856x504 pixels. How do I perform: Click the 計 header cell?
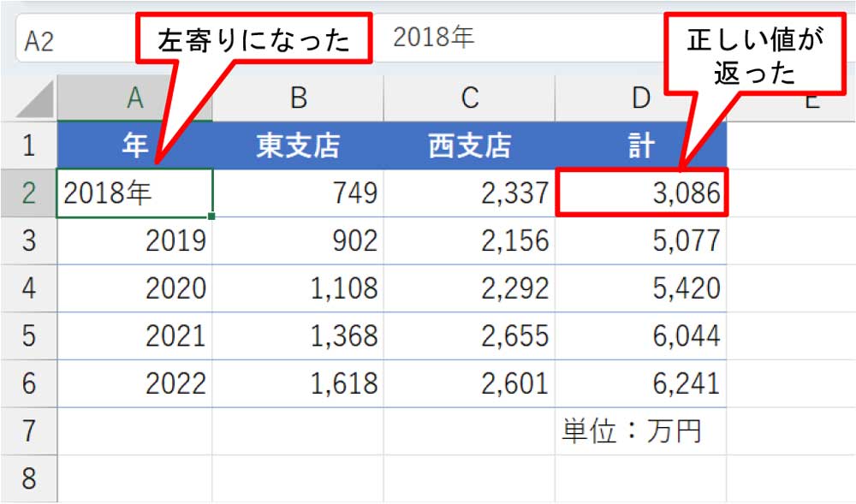click(640, 146)
